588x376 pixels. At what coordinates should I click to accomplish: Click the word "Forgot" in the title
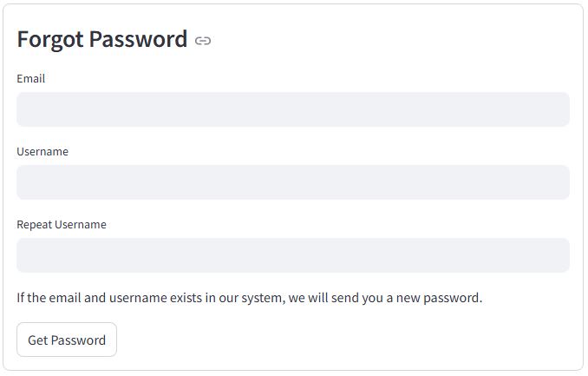tap(50, 39)
